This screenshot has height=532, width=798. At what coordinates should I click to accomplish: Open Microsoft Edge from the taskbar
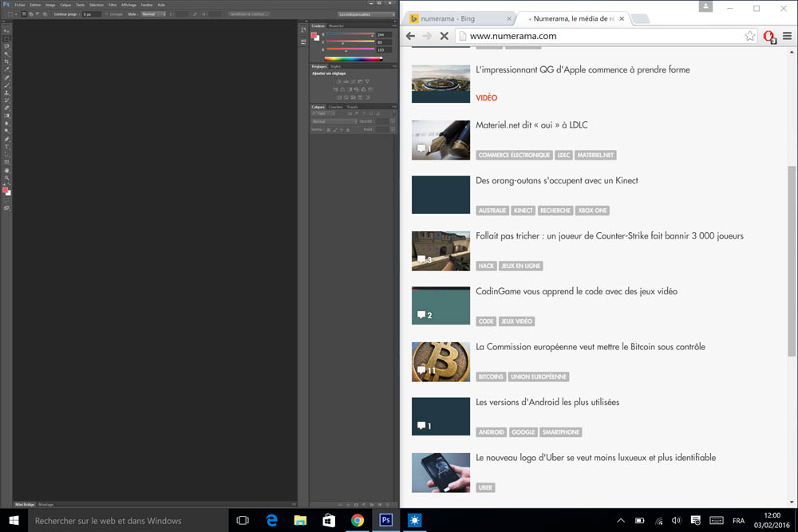tap(272, 520)
